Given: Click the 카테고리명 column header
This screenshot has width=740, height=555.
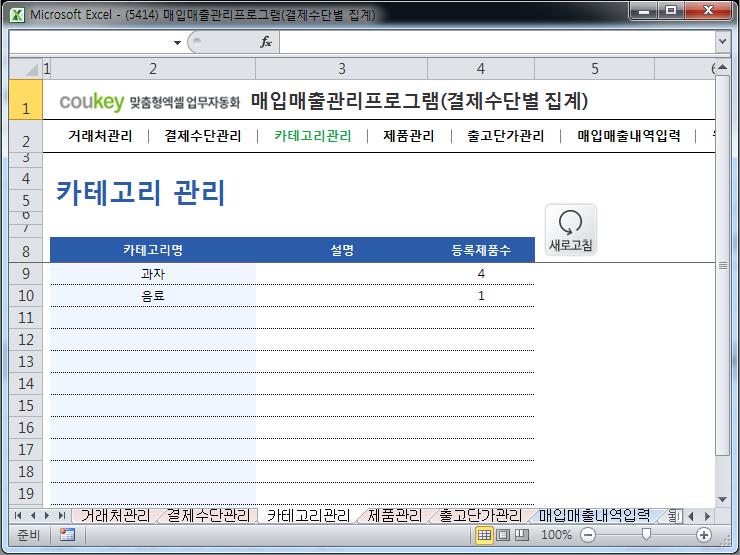Looking at the screenshot, I should click(153, 250).
